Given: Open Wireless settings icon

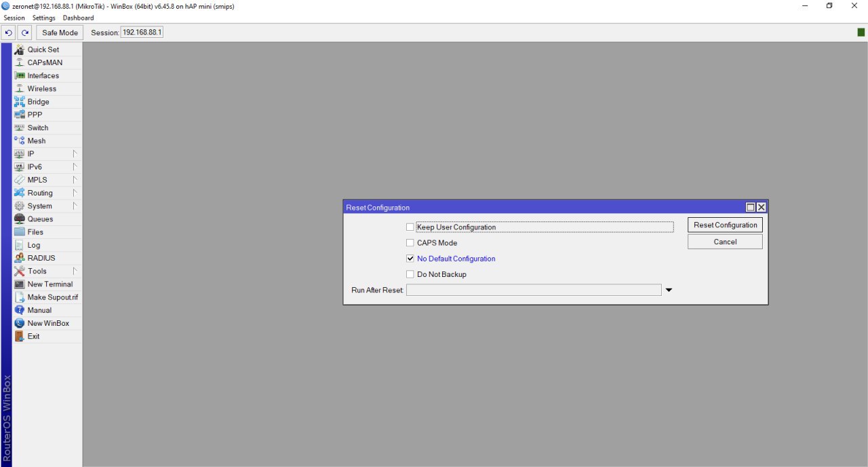Looking at the screenshot, I should (x=20, y=88).
